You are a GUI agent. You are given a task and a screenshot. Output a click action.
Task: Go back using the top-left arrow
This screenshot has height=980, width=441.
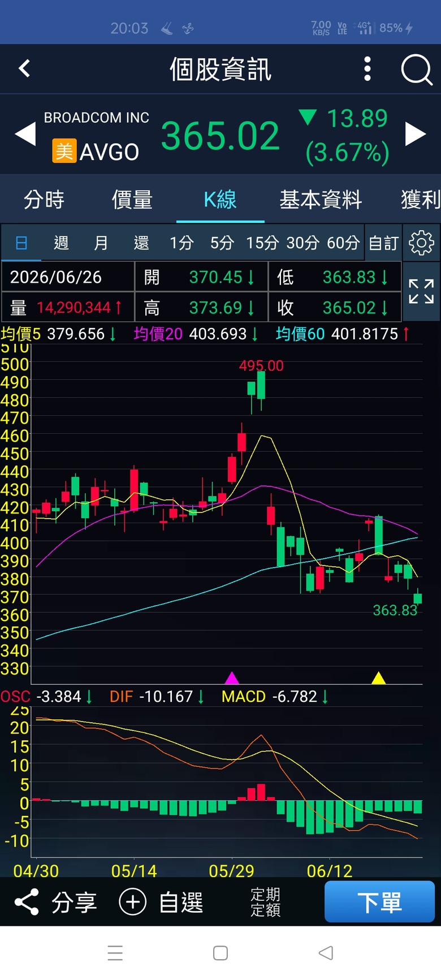pos(24,69)
